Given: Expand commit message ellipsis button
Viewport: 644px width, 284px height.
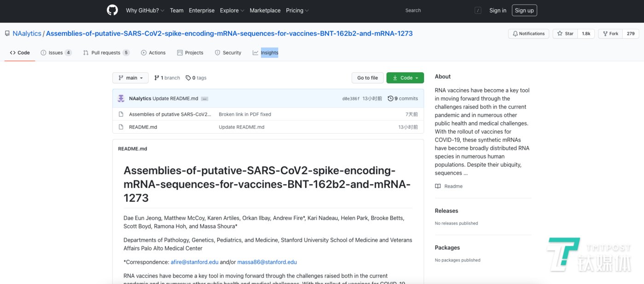Looking at the screenshot, I should [x=204, y=99].
